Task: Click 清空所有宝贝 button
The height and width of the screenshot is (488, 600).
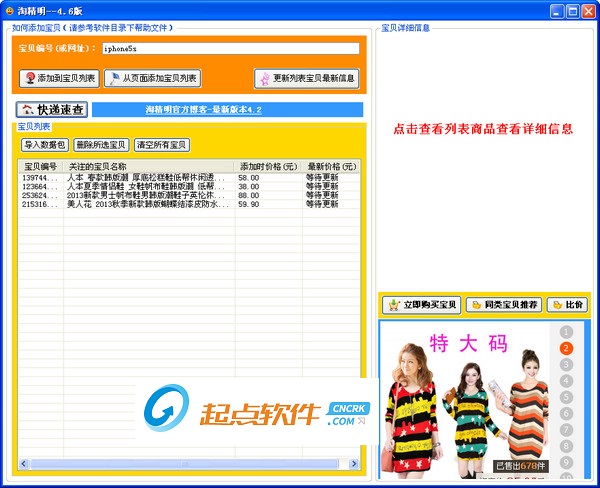Action: 161,145
